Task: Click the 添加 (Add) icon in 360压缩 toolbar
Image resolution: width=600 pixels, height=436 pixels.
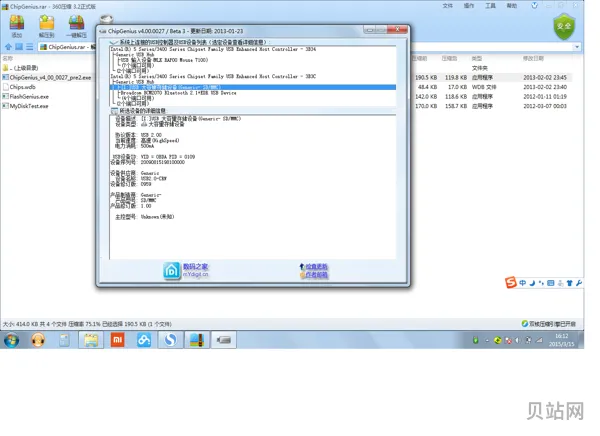Action: tap(17, 26)
